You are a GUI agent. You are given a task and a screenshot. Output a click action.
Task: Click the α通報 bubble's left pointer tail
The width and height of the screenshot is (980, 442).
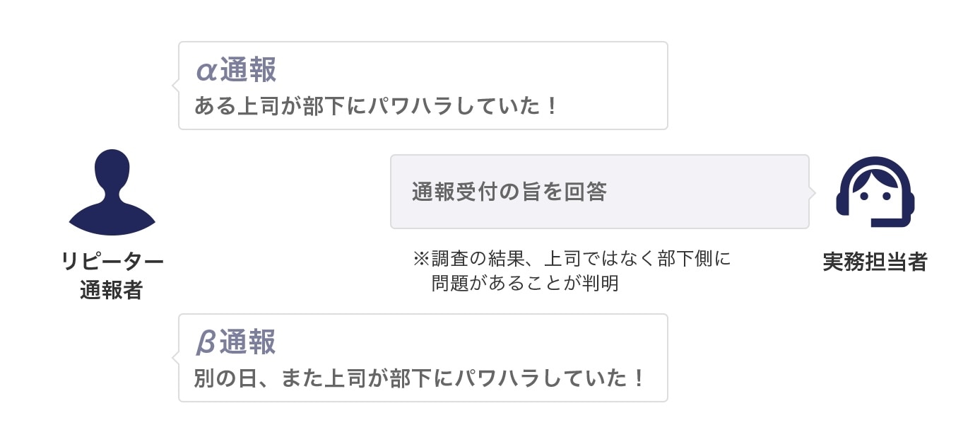pyautogui.click(x=175, y=86)
